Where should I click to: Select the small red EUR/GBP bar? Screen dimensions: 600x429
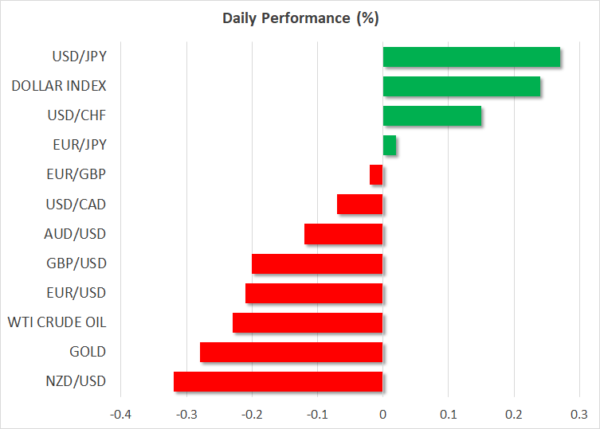point(376,175)
